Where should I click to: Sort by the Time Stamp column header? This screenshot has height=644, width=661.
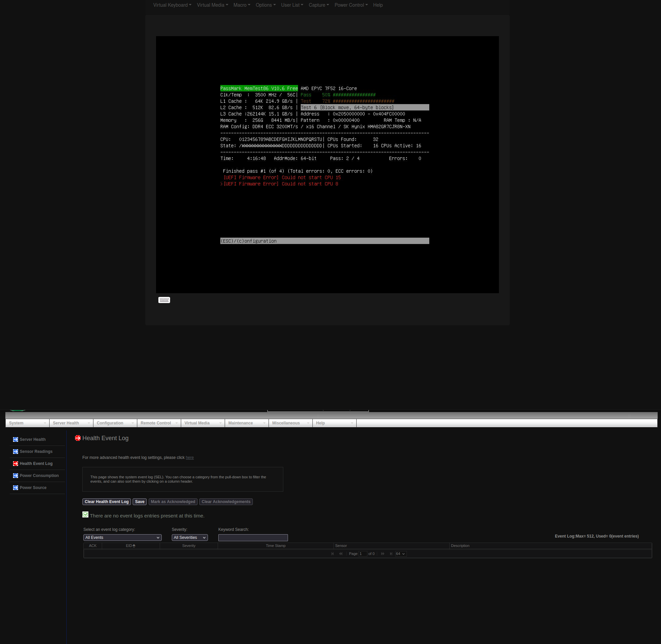pyautogui.click(x=276, y=546)
